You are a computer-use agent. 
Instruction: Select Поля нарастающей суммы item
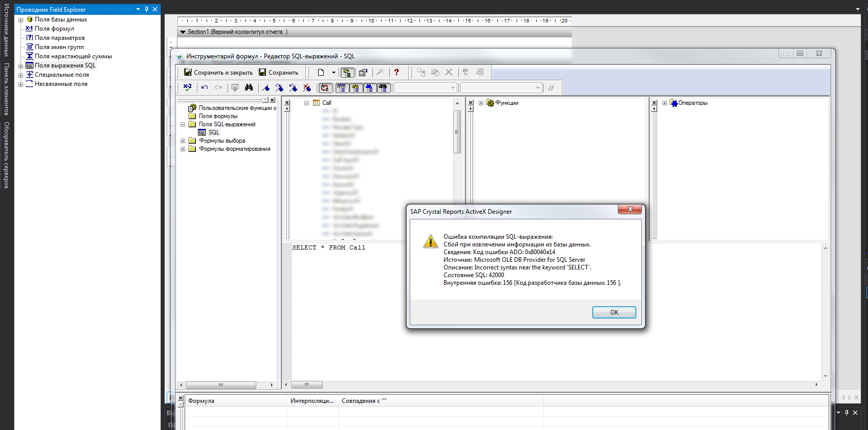[x=73, y=56]
